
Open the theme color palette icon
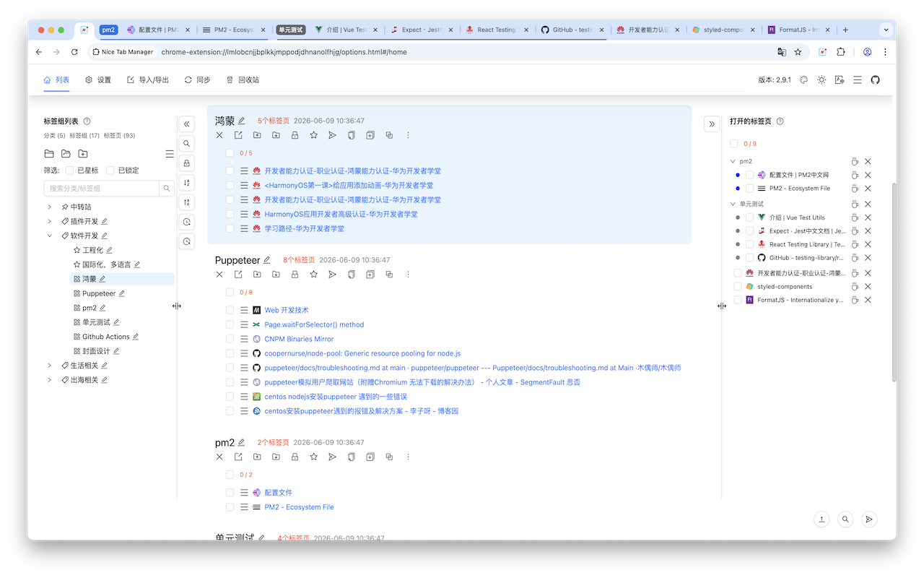[803, 80]
